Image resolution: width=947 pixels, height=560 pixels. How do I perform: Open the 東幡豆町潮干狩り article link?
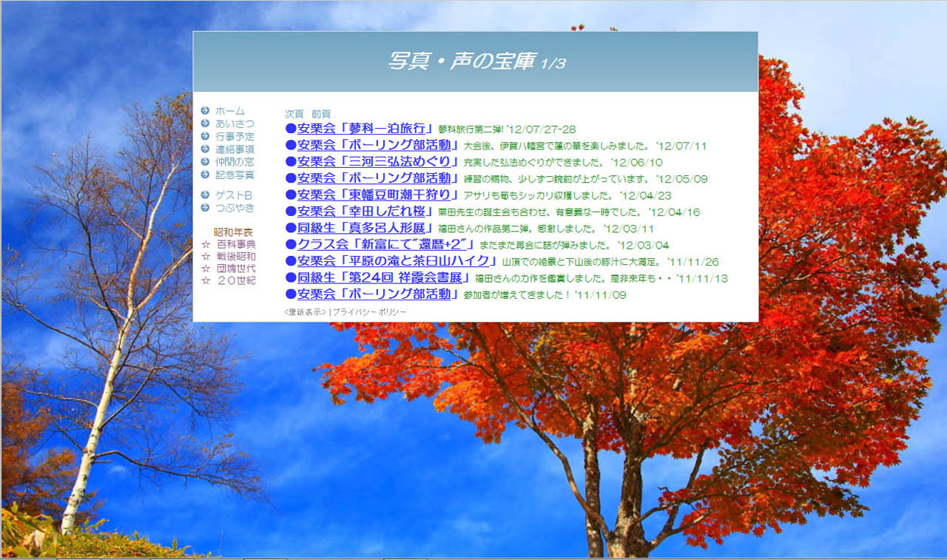(378, 195)
